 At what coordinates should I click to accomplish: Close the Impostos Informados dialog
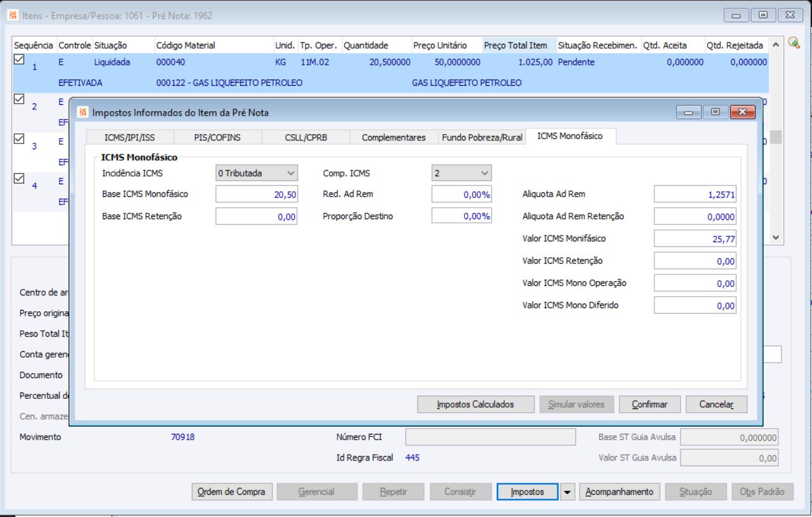[742, 112]
